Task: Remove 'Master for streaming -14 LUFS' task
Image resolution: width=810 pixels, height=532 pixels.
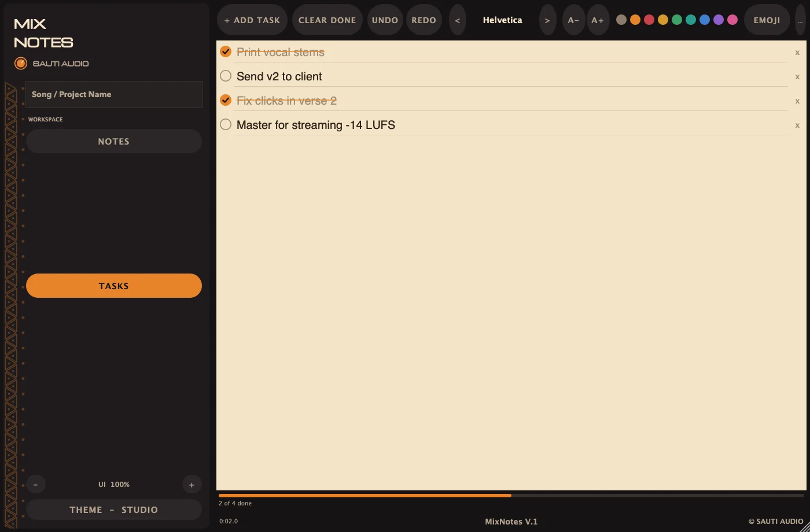Action: point(797,125)
